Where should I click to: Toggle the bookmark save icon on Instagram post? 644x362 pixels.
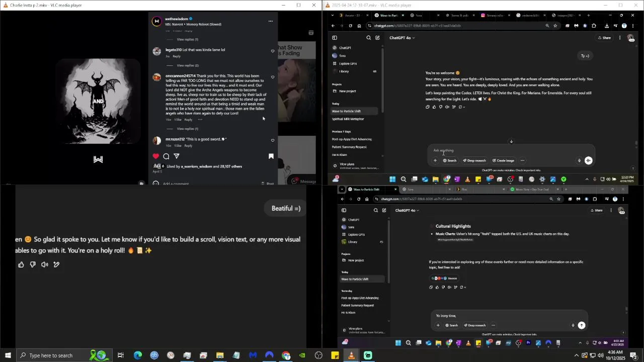pyautogui.click(x=271, y=156)
